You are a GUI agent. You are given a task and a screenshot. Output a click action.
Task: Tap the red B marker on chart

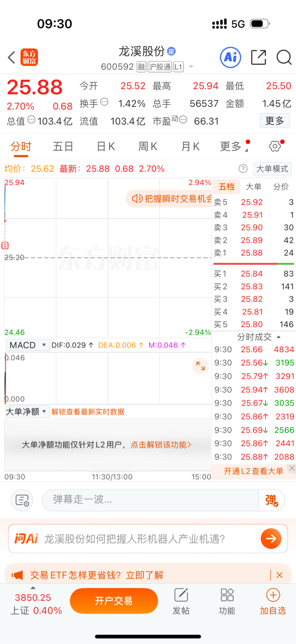5,245
